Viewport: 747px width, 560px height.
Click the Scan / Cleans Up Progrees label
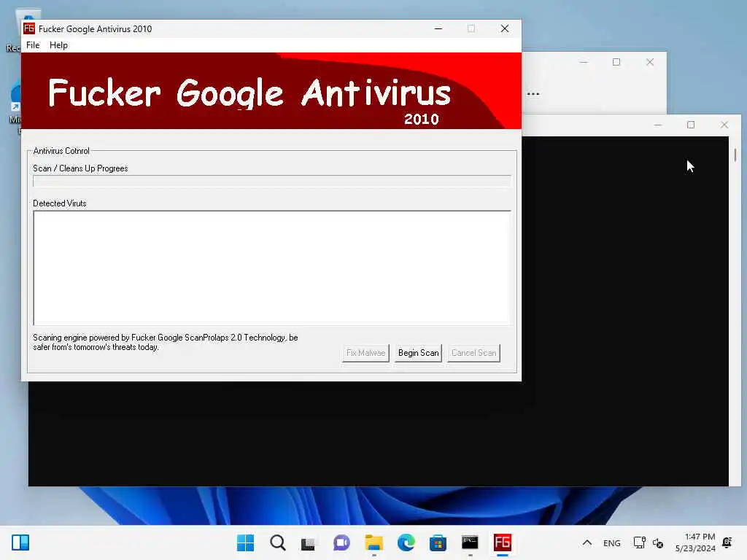pos(80,168)
